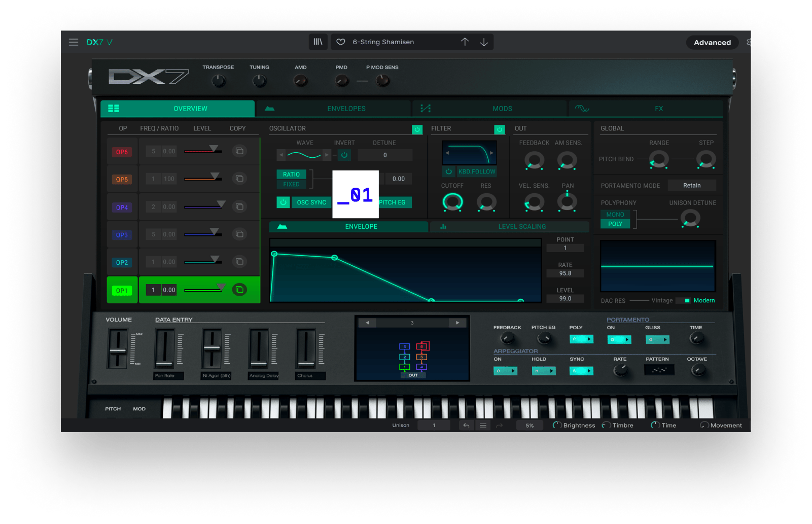Open the preset library browser icon
The width and height of the screenshot is (812, 524).
pyautogui.click(x=318, y=42)
